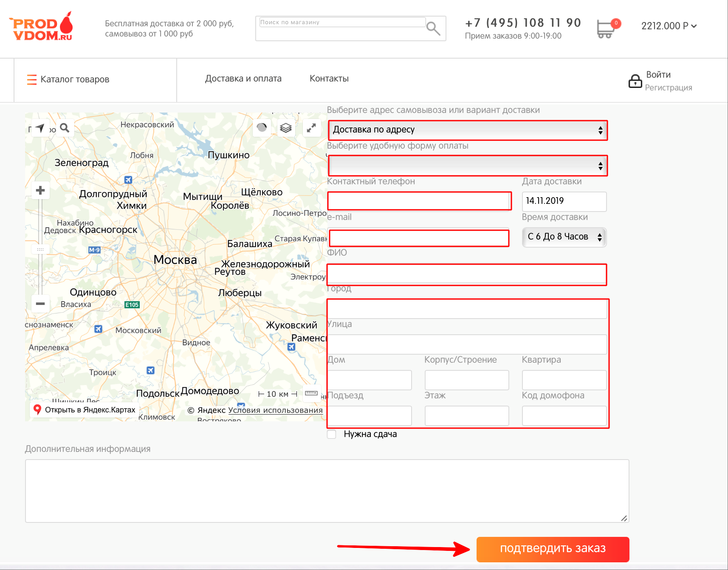The height and width of the screenshot is (570, 728).
Task: Open the "Каталог товаров" menu
Action: (x=68, y=79)
